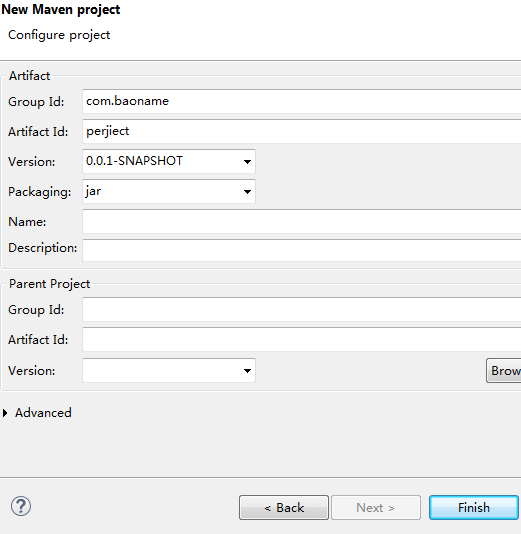Click the New Maven project title
The width and height of the screenshot is (521, 534).
pos(61,10)
